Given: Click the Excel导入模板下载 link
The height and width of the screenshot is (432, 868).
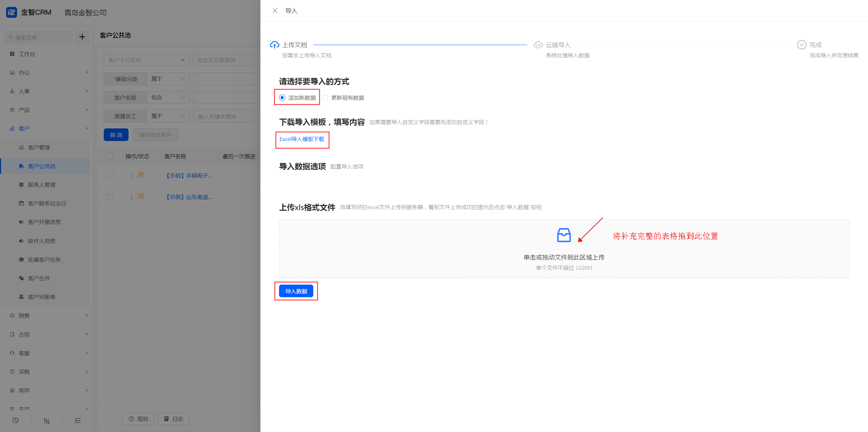Looking at the screenshot, I should click(302, 139).
